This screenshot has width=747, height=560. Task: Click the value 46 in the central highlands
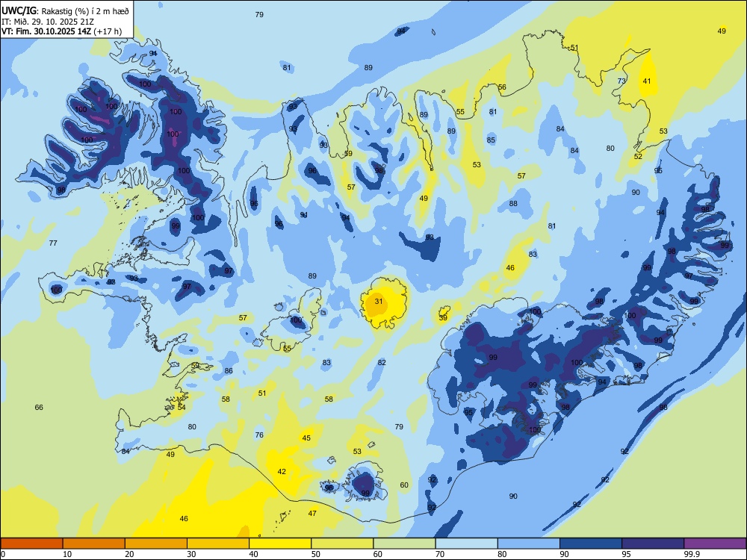click(510, 267)
